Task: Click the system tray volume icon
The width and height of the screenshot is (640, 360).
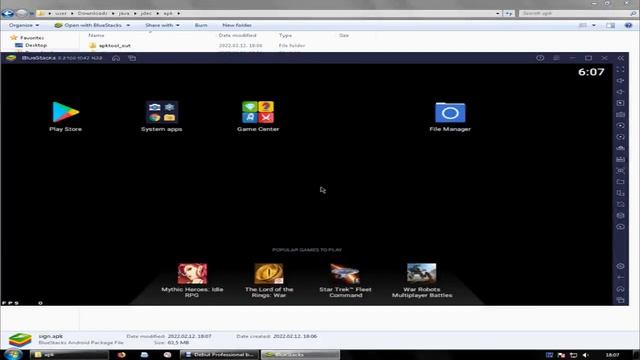Action: pyautogui.click(x=586, y=355)
